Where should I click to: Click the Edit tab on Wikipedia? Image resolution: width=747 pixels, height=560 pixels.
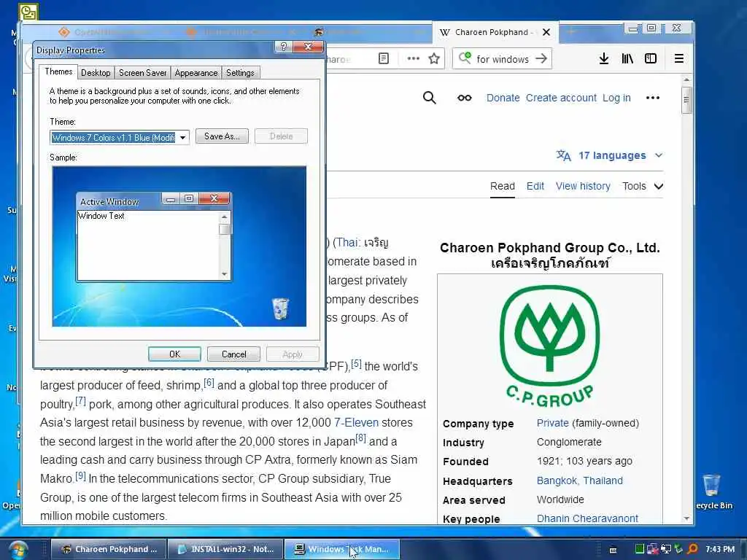click(x=535, y=186)
